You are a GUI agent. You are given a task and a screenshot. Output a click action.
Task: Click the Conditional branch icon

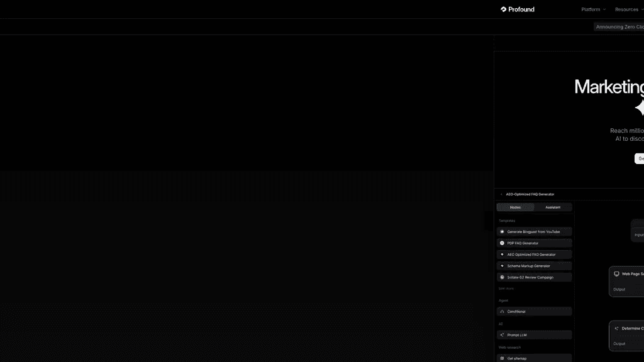coord(502,312)
